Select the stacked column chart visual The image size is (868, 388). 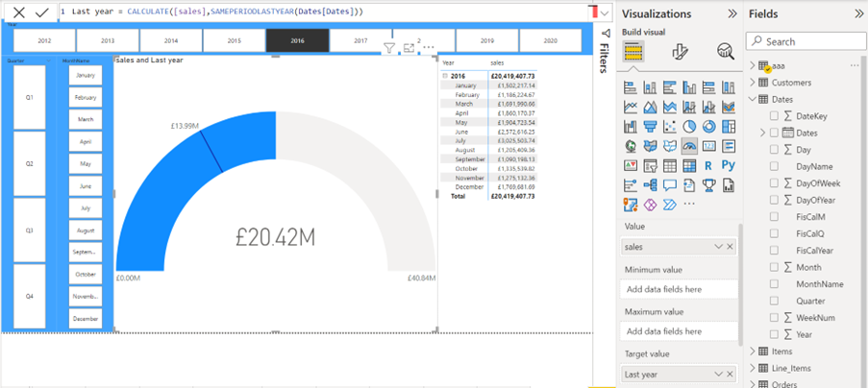pos(650,87)
